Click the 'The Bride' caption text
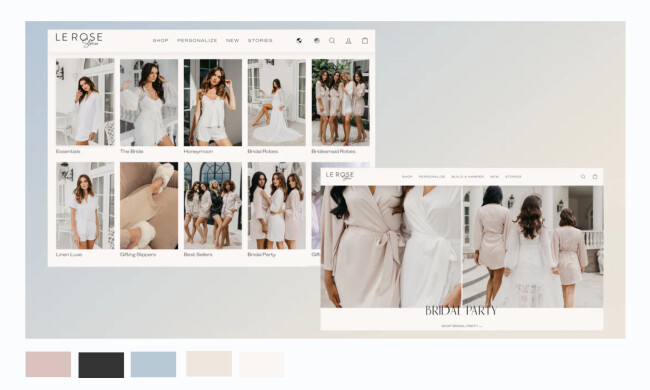 pos(131,151)
